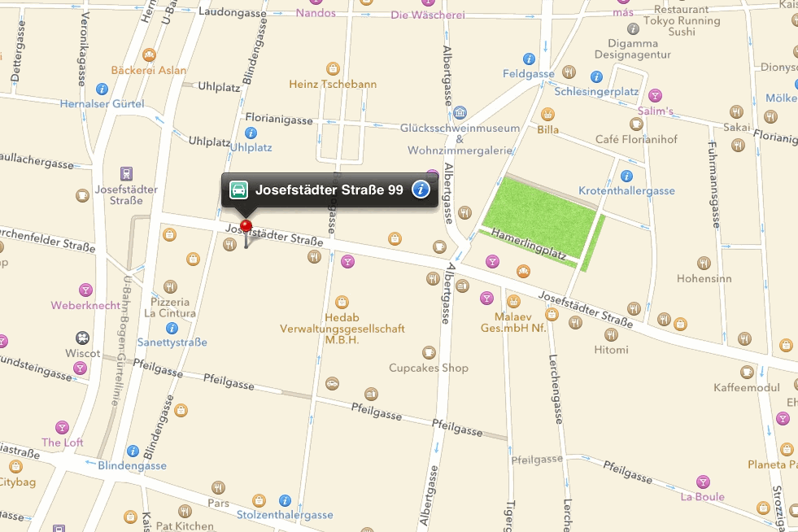Tap the Sanettystraße stop icon
798x532 pixels.
tap(172, 328)
